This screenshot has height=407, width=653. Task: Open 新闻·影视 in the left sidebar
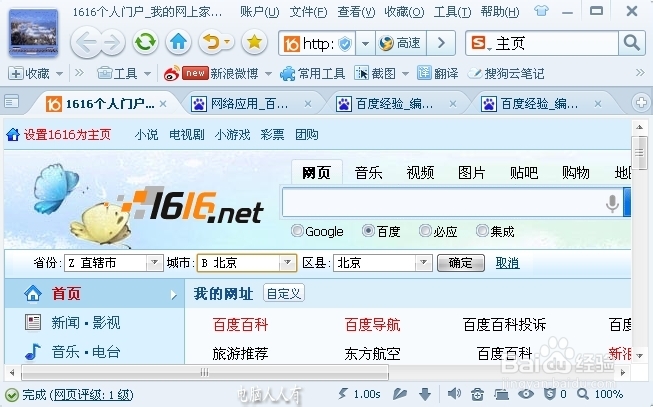[85, 322]
